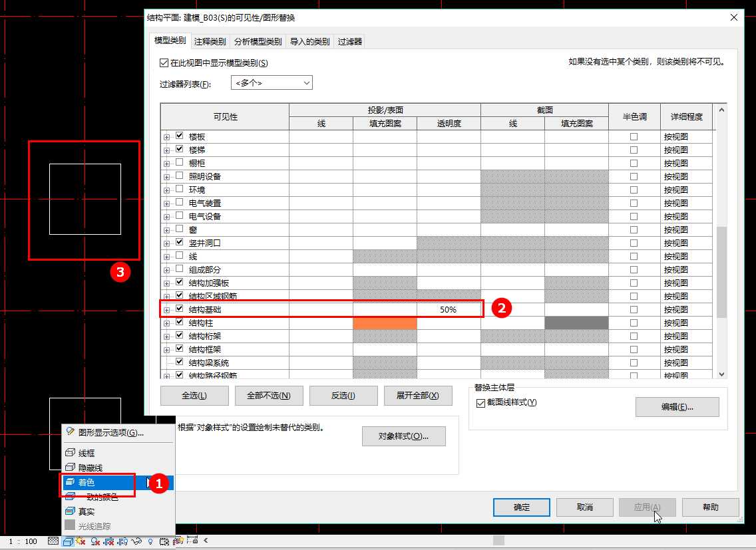The width and height of the screenshot is (756, 550).
Task: Click the Detail Level icon in view bar
Action: point(53,541)
